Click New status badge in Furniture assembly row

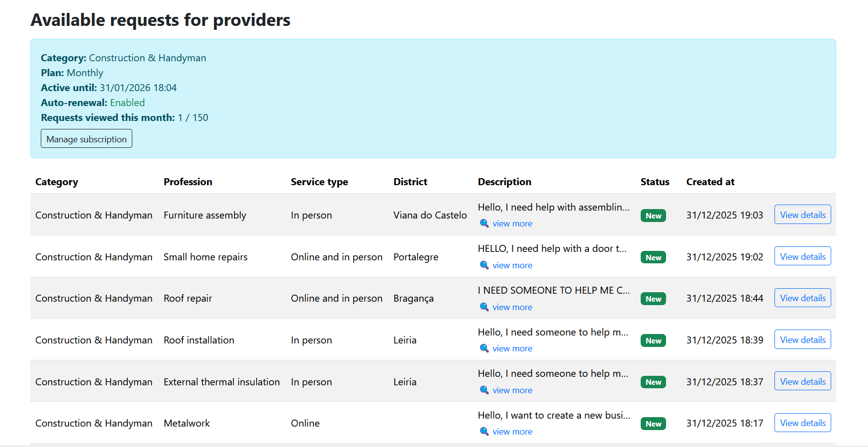pyautogui.click(x=653, y=216)
